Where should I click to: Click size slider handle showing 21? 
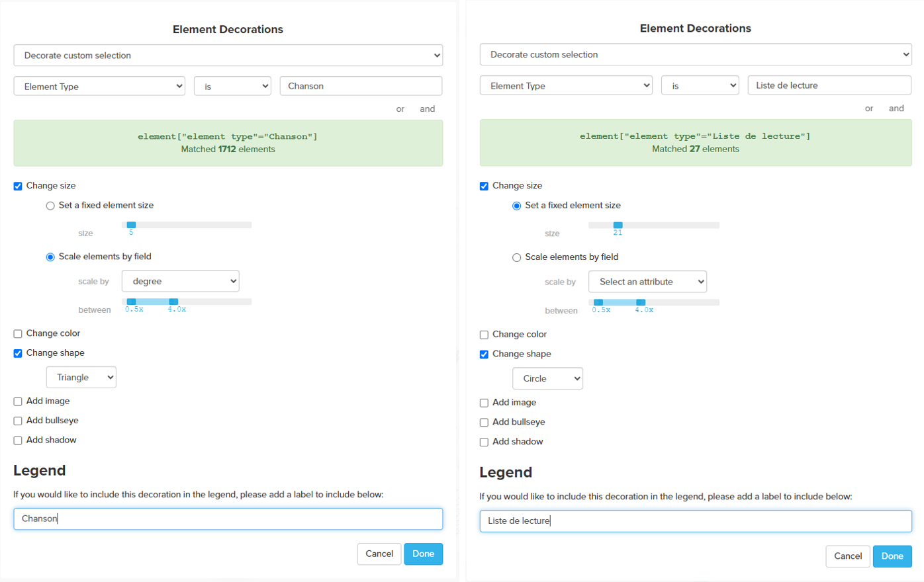click(618, 225)
